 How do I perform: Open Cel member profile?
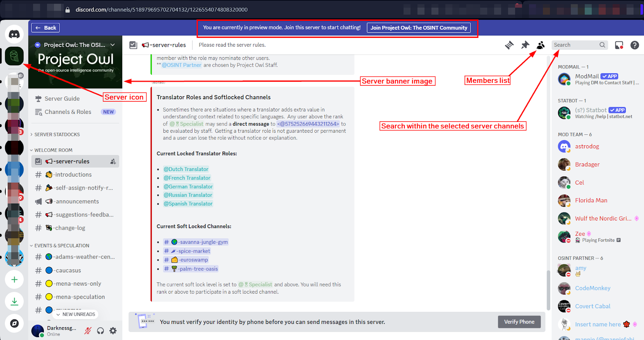pyautogui.click(x=599, y=183)
